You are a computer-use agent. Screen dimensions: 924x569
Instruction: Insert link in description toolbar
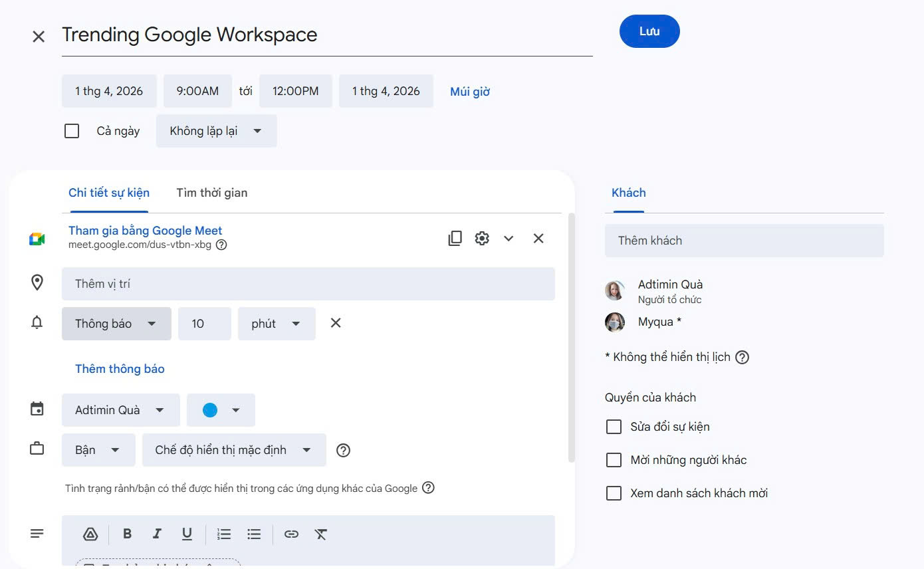291,534
